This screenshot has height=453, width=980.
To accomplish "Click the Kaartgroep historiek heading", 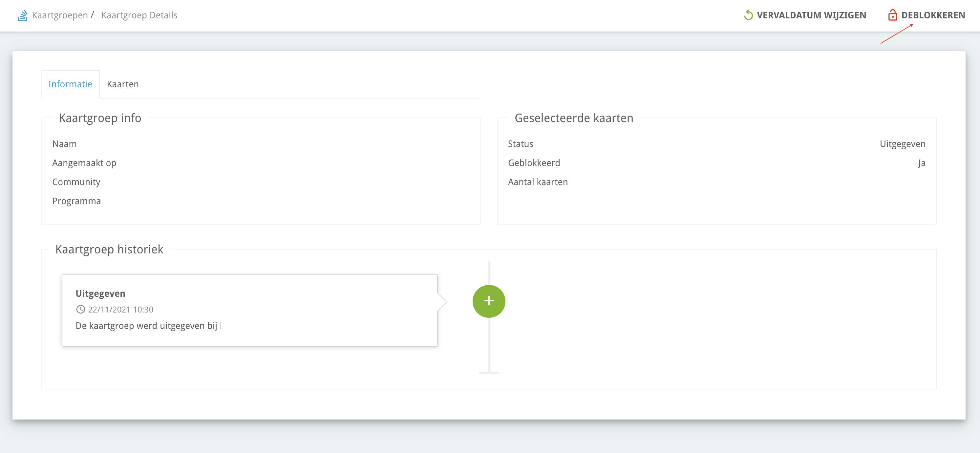I will click(x=109, y=249).
